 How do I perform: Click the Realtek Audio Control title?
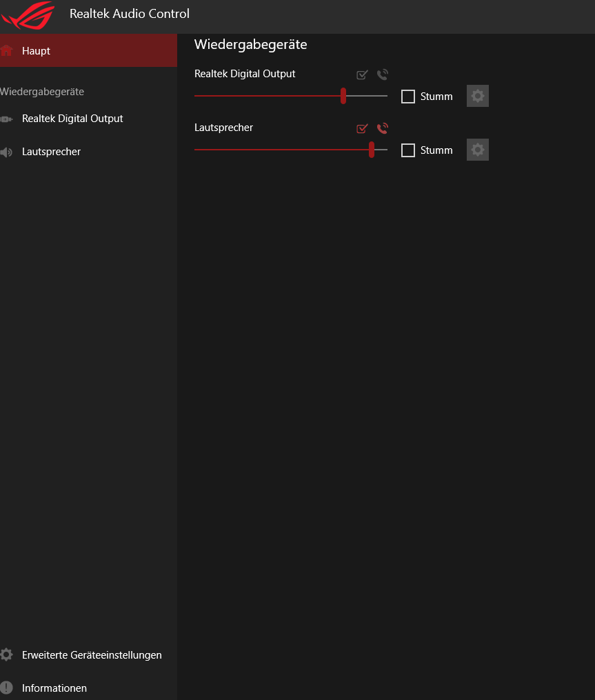point(130,14)
